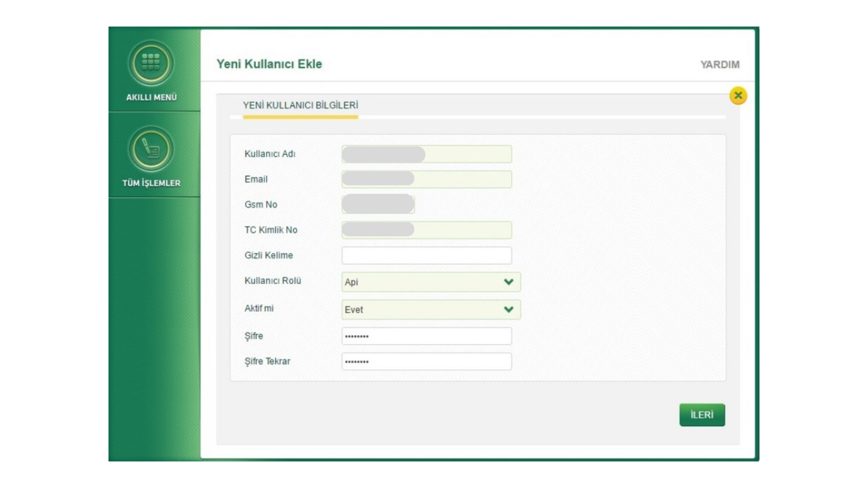
Task: Open the Akıllı Menü icon
Action: 151,63
